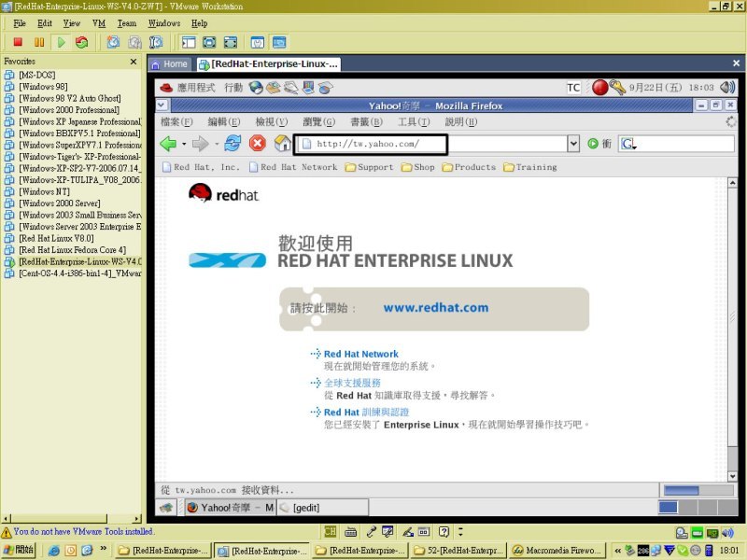Open the Red Hat, Inc. bookmark
Image resolution: width=747 pixels, height=560 pixels.
[x=201, y=167]
